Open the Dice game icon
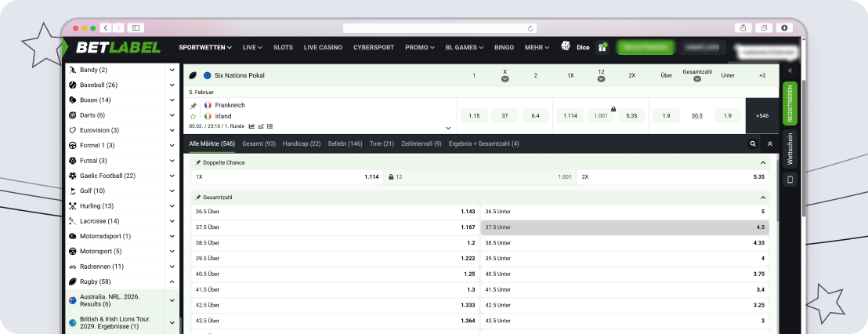Viewport: 868px width, 334px height. pos(566,47)
